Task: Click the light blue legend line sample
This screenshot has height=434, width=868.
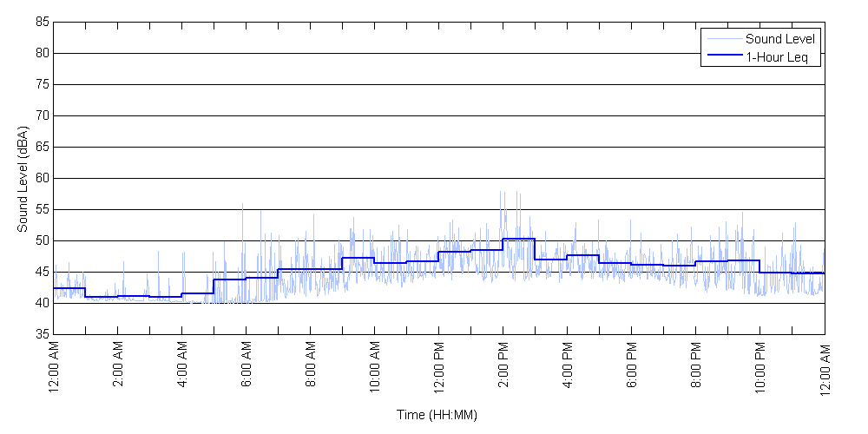Action: point(723,38)
